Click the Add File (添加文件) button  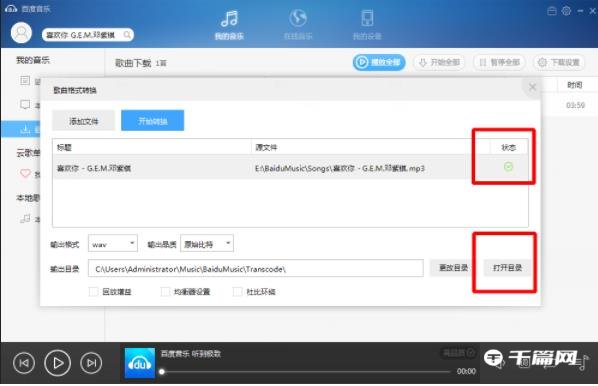(84, 121)
